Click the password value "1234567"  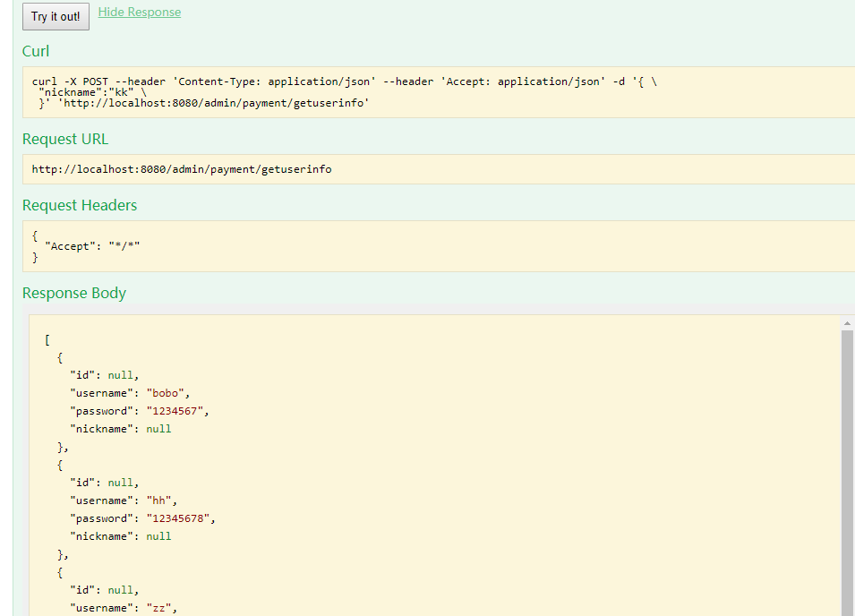point(175,411)
